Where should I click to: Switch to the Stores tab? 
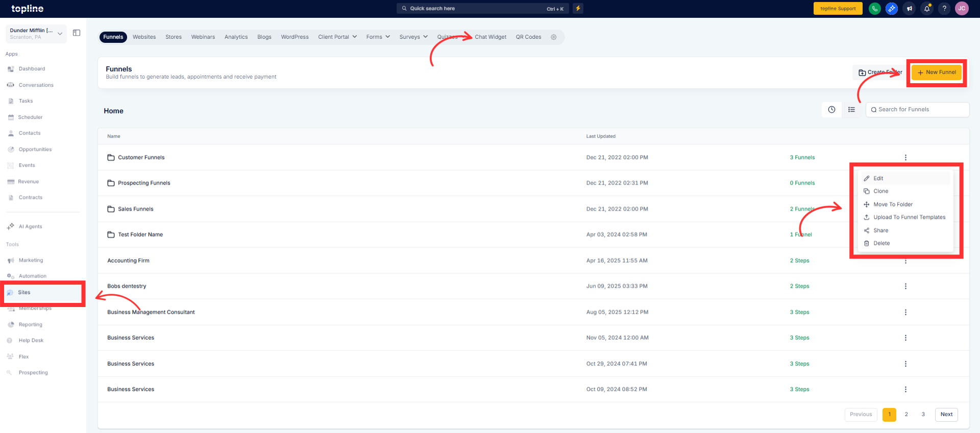click(174, 37)
